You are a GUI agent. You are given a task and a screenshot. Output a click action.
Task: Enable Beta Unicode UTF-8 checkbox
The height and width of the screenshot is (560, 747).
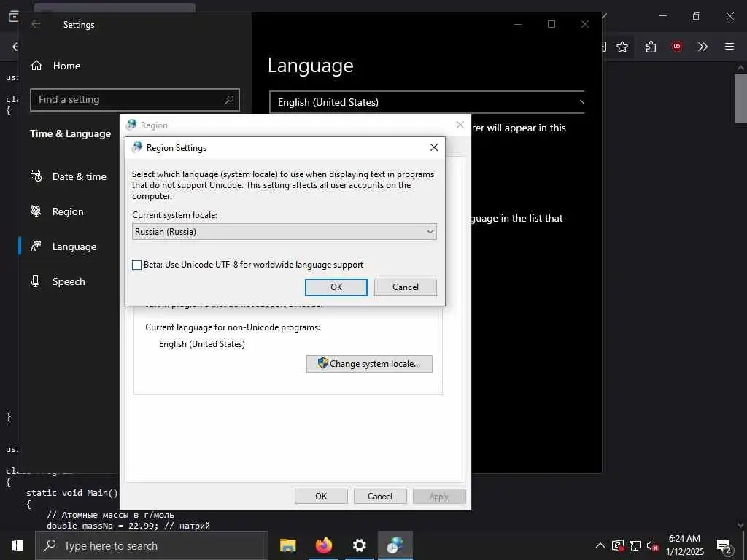[136, 265]
